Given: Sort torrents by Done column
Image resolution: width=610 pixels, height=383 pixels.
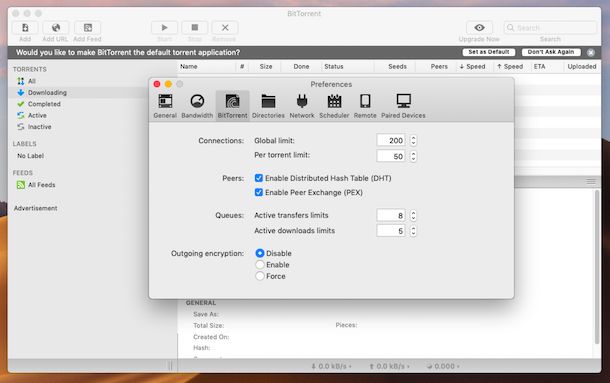Looking at the screenshot, I should (x=301, y=67).
